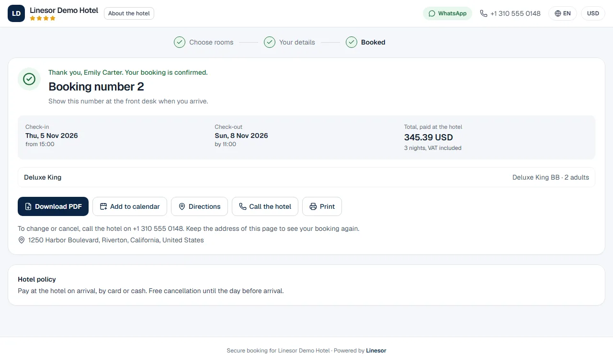Click the Booking number 2 heading

(96, 87)
